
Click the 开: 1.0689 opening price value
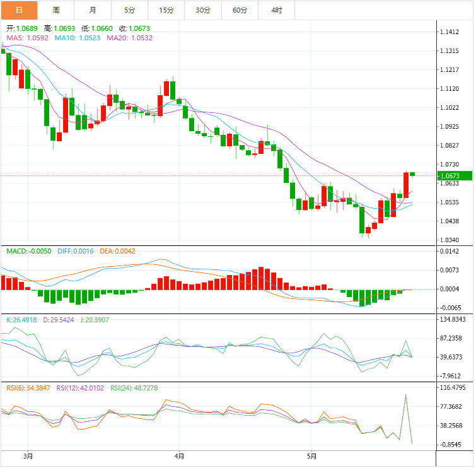coord(22,28)
